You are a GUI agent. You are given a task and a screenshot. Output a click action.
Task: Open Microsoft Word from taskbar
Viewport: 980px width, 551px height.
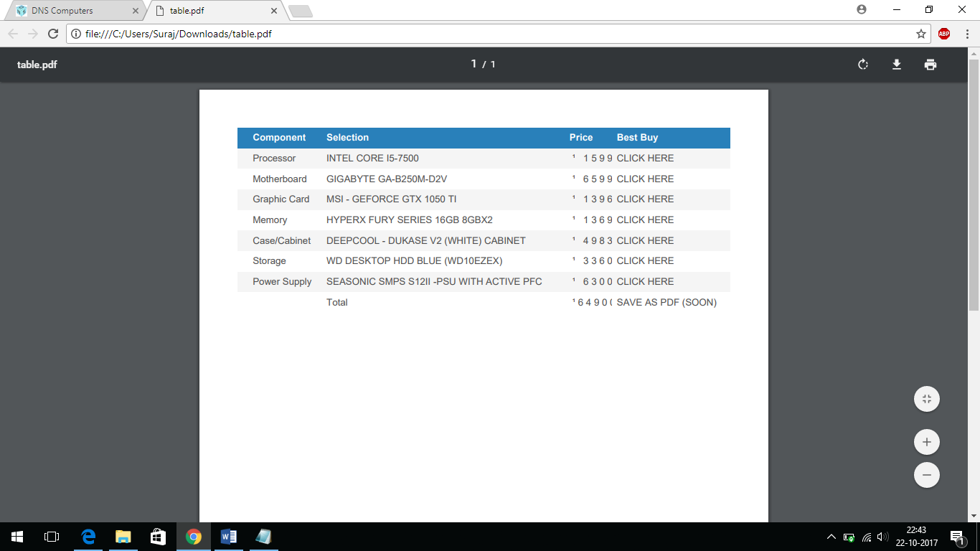tap(228, 537)
